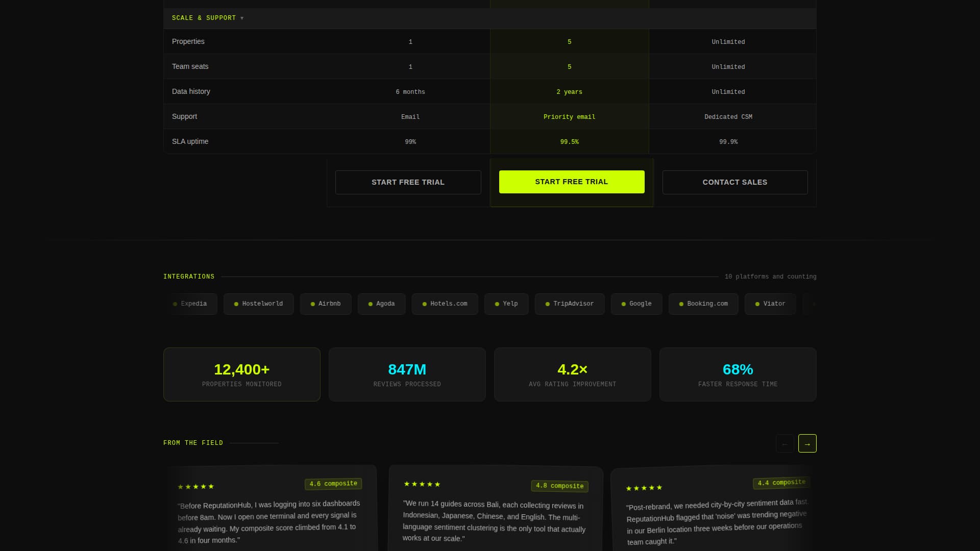Click the 68% Faster Response Time card

[x=738, y=374]
